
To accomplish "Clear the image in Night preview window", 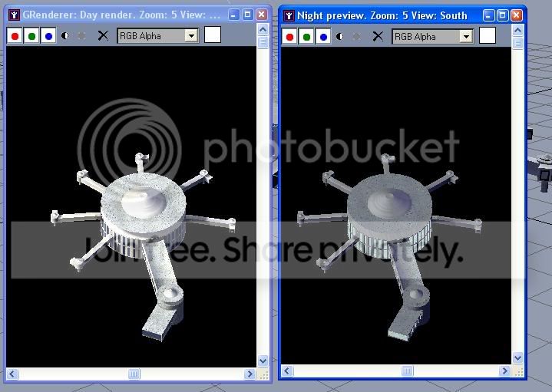I will (378, 36).
